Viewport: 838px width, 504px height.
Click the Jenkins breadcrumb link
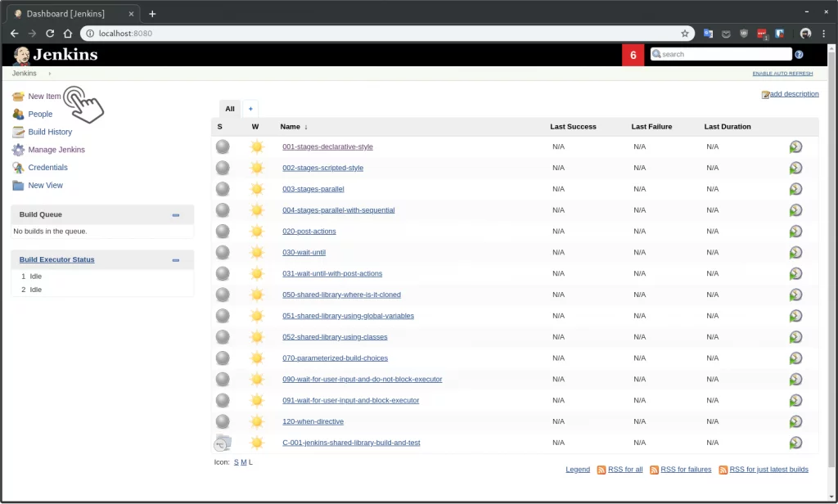(x=24, y=73)
